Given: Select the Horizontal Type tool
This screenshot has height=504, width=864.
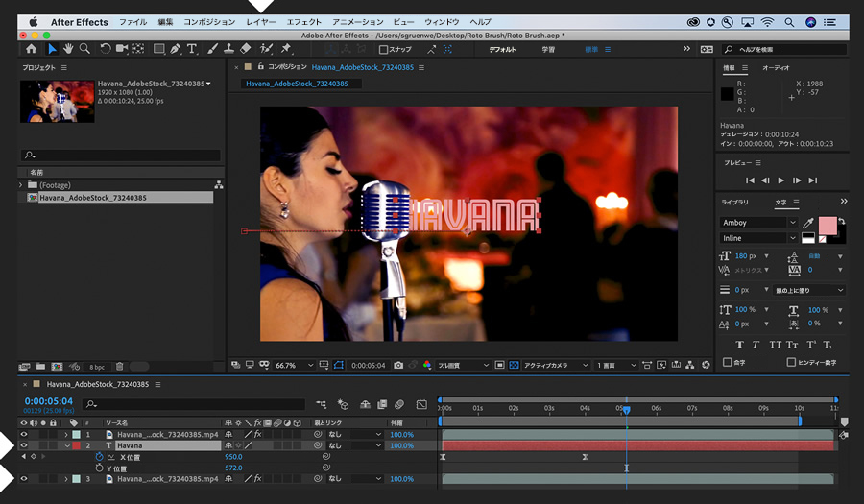Looking at the screenshot, I should click(x=192, y=49).
